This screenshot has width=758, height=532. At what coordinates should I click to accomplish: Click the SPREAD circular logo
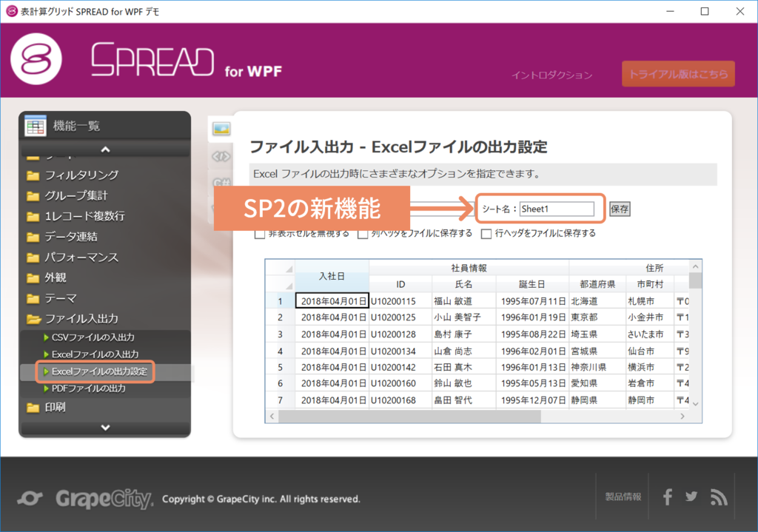pos(36,59)
